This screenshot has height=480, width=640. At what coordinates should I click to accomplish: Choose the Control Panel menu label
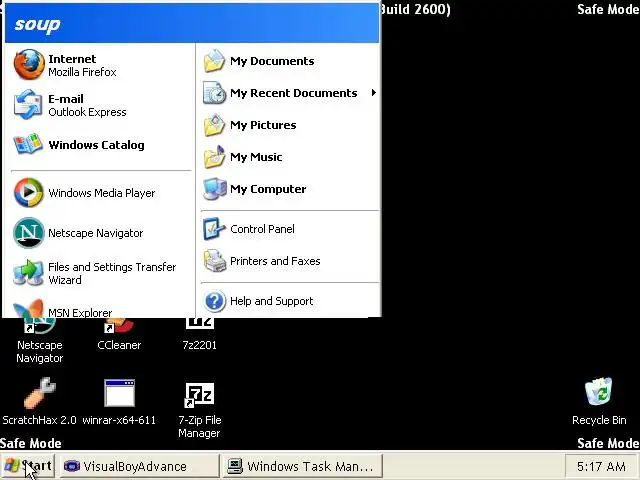pyautogui.click(x=262, y=229)
